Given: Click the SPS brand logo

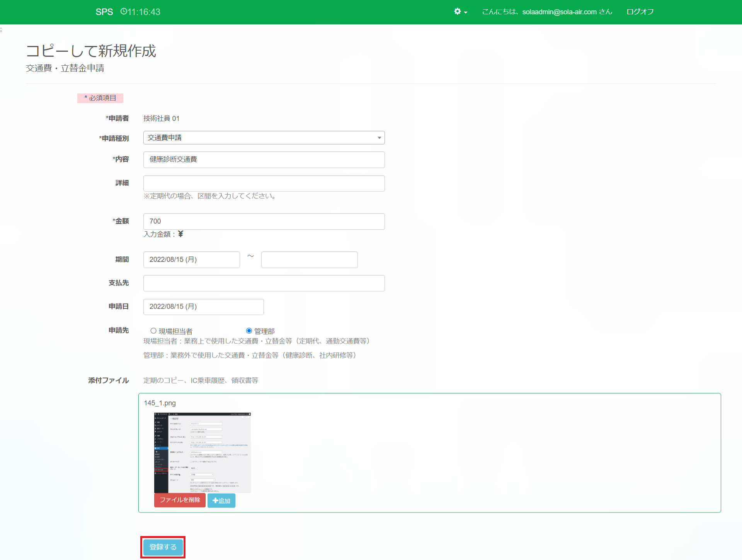Looking at the screenshot, I should pos(104,12).
